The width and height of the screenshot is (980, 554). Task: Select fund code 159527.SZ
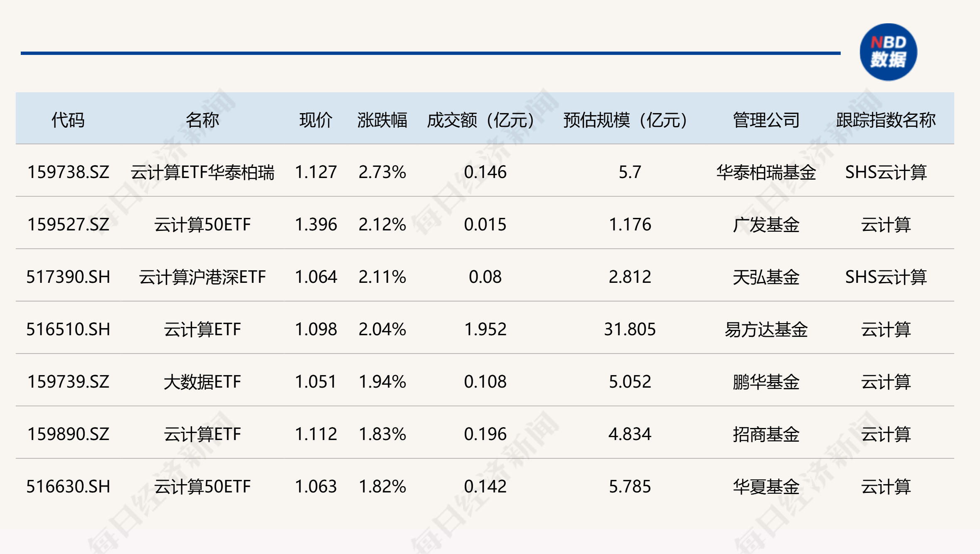point(68,225)
